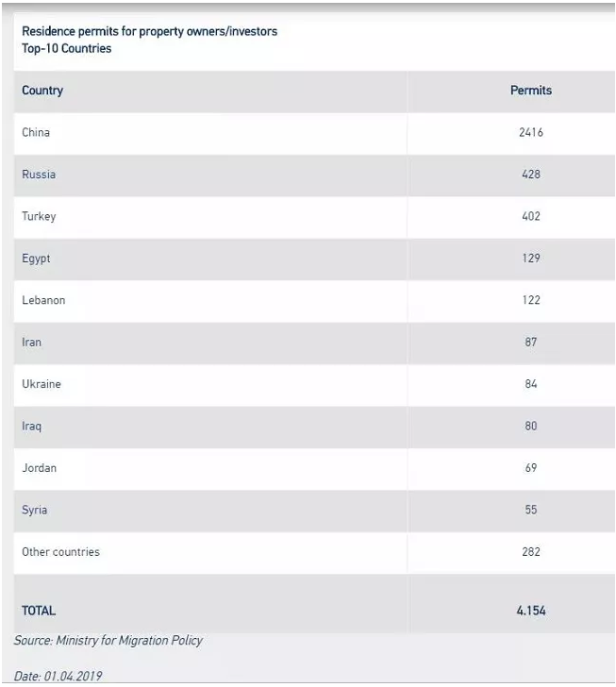Click the Country column header
616x687 pixels.
coord(42,91)
